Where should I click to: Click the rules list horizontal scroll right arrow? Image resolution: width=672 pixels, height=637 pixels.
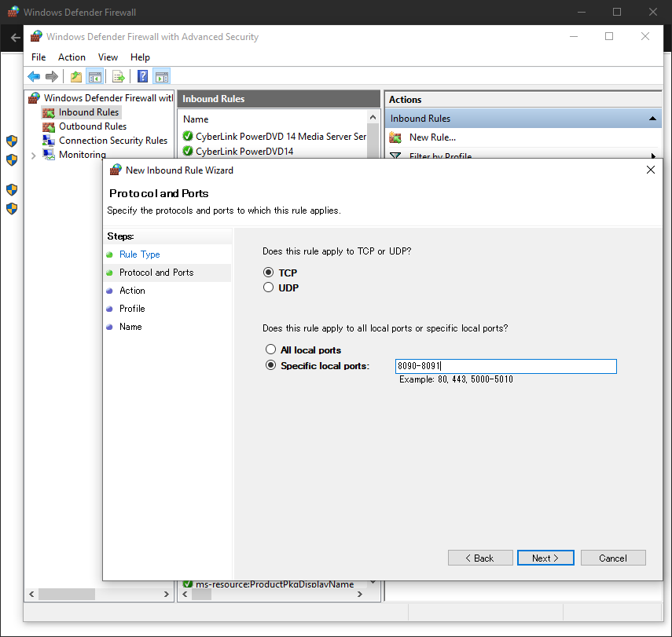click(x=360, y=594)
